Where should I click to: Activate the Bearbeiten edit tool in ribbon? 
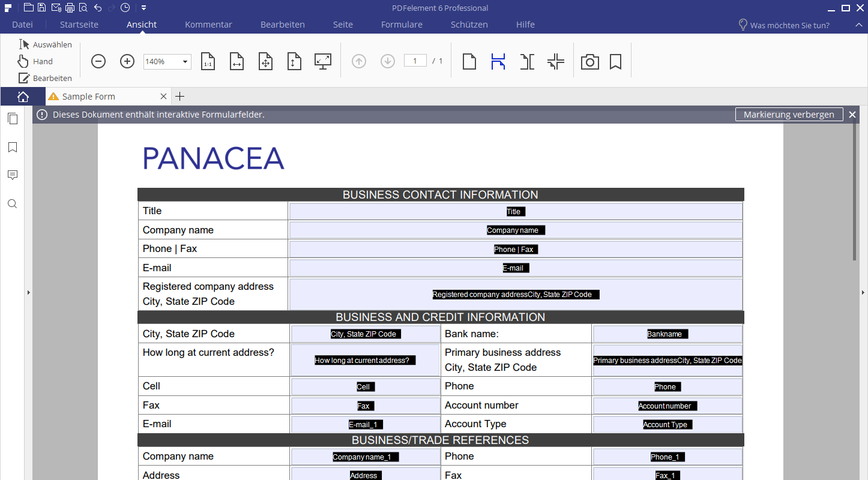[x=45, y=78]
